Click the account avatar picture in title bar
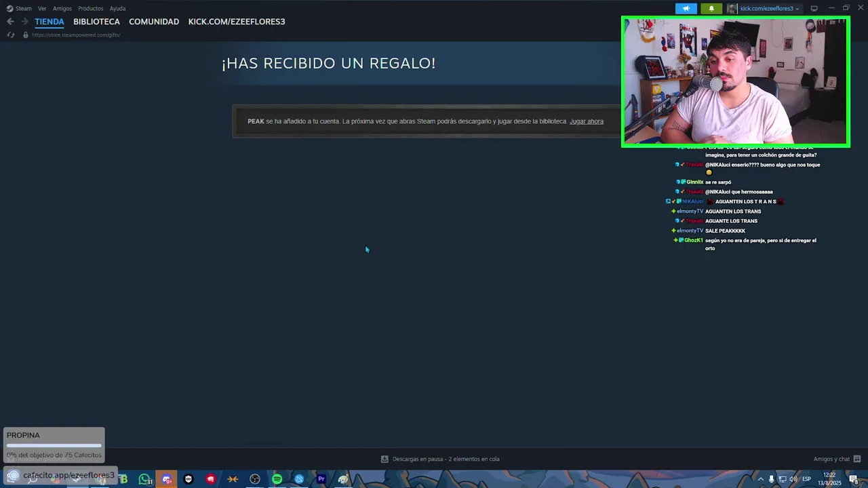Viewport: 868px width, 488px height. click(732, 9)
